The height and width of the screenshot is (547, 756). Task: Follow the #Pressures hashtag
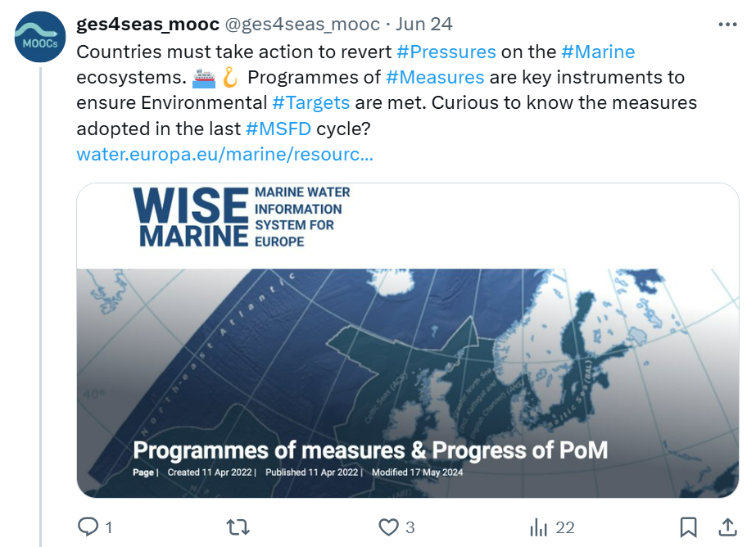[x=446, y=52]
